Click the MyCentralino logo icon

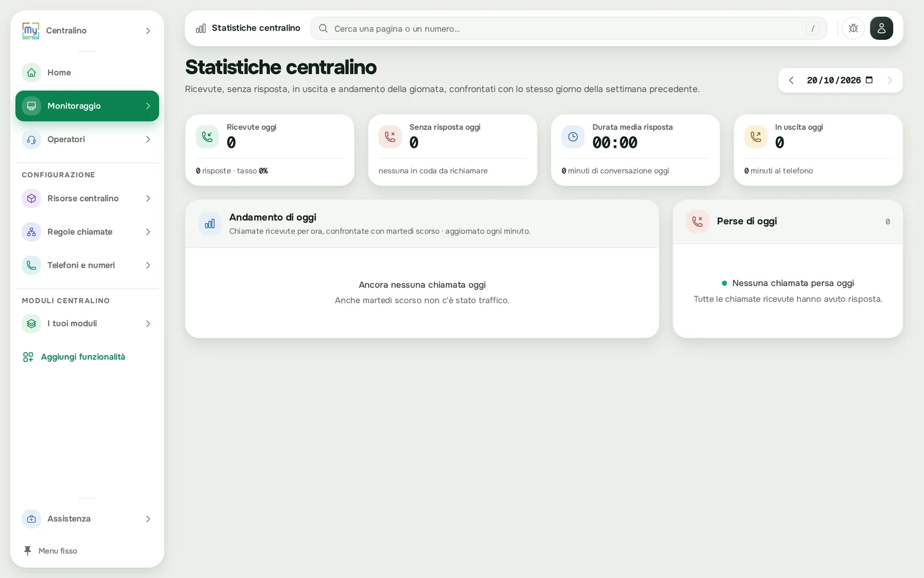(31, 31)
